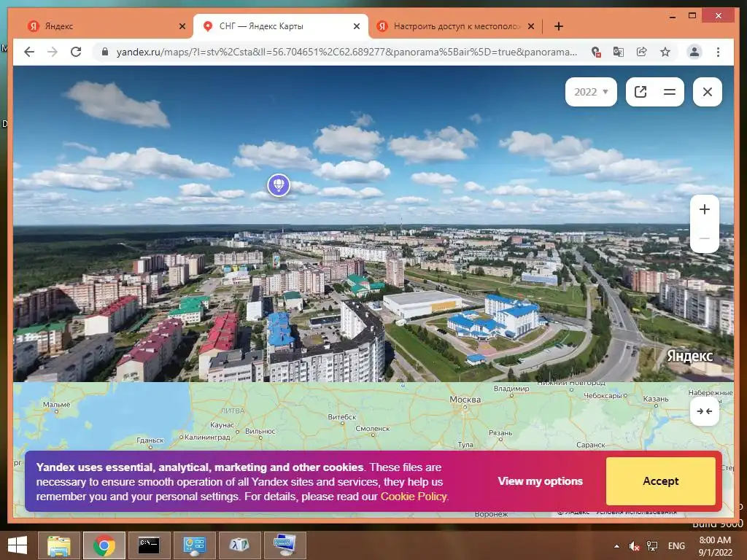
Task: Click Витебск label on map
Action: pyautogui.click(x=341, y=416)
